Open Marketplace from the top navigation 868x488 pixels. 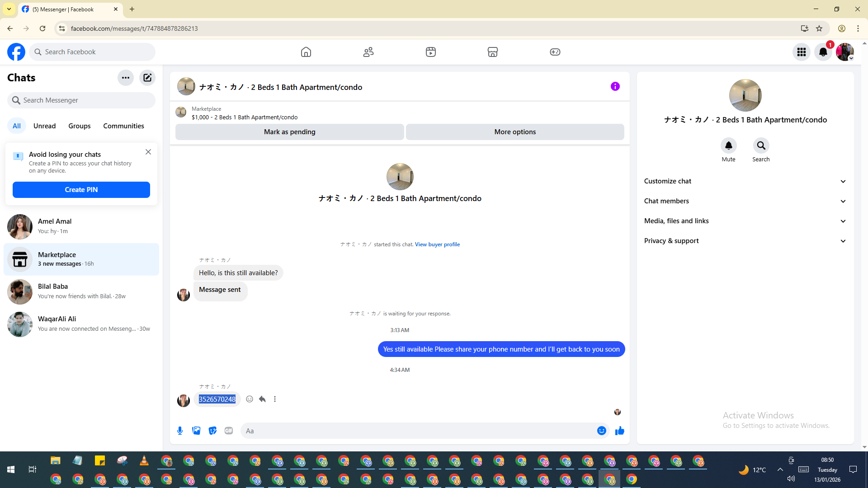coord(492,52)
